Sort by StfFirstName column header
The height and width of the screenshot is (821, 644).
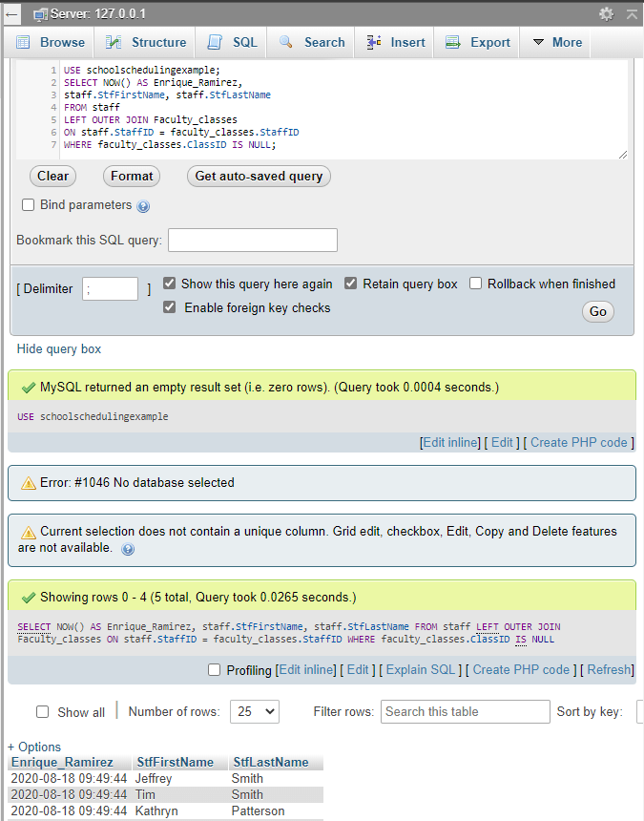point(176,762)
